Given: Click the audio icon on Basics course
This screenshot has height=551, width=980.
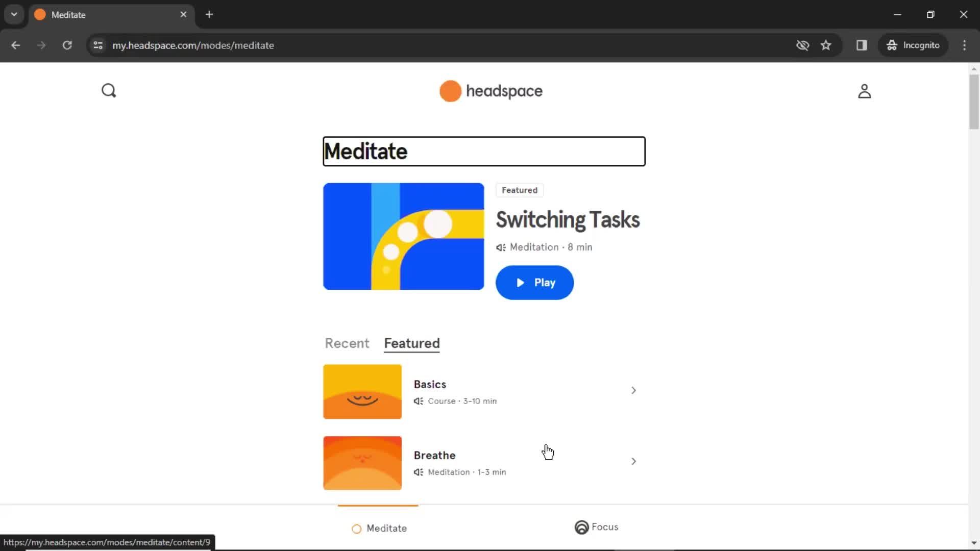Looking at the screenshot, I should click(x=418, y=401).
